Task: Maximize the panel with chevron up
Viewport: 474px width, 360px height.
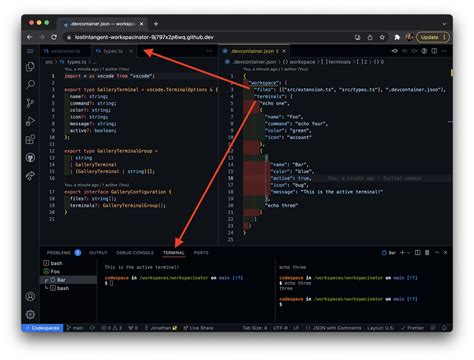Action: (437, 253)
